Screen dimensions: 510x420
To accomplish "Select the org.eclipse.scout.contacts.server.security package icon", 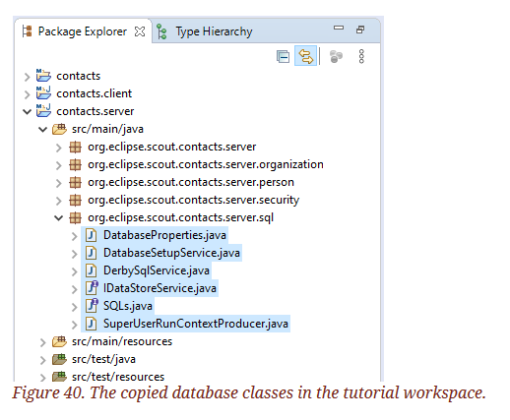I will coord(75,200).
